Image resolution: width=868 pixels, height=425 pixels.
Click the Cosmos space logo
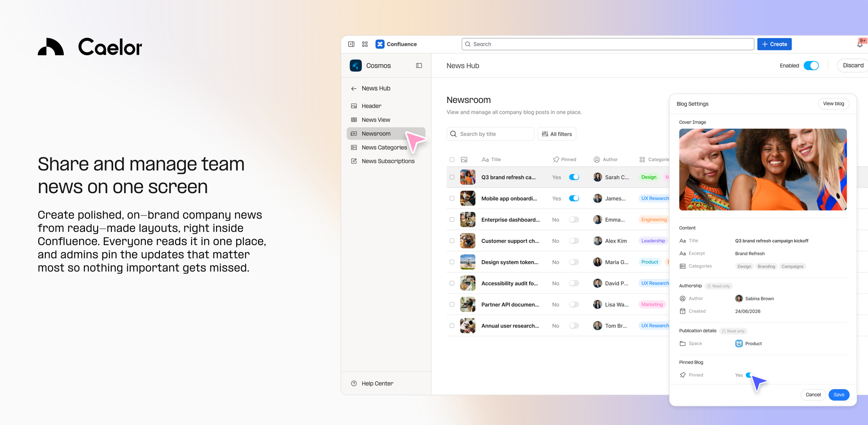[356, 66]
